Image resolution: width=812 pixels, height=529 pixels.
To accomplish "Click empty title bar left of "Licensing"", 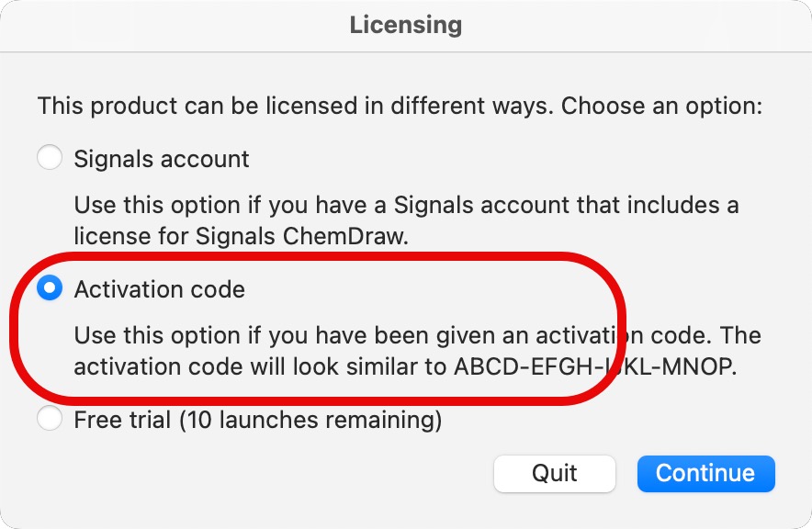I will point(138,25).
